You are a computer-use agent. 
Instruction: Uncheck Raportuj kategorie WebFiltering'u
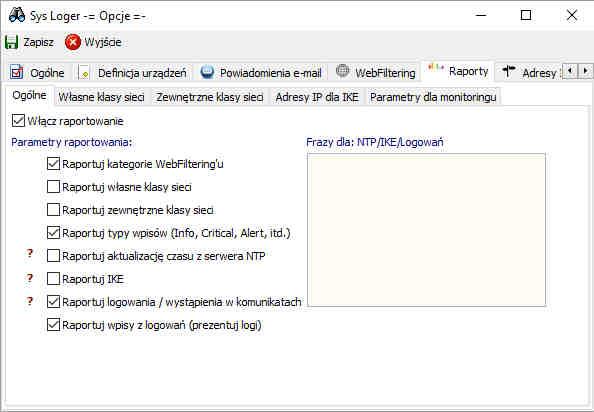pos(53,164)
